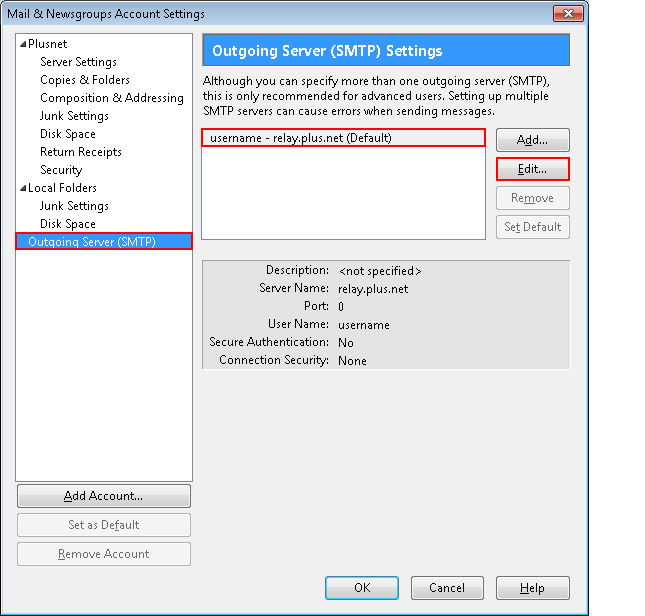The height and width of the screenshot is (616, 645).
Task: Open Return Receipts settings
Action: [x=81, y=152]
